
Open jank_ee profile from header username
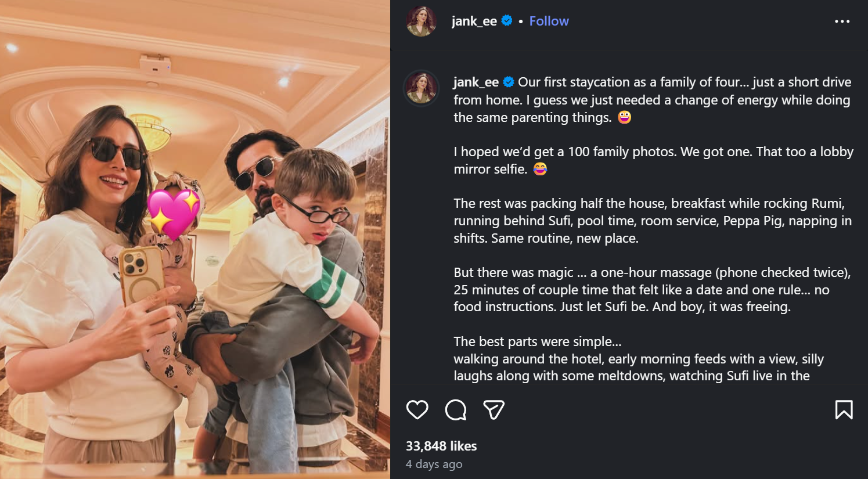point(474,21)
